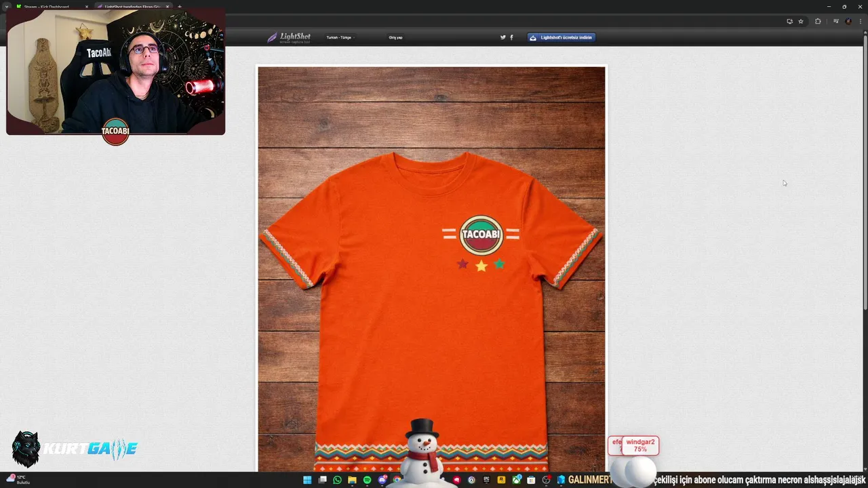Open the Chrome three-dot menu
868x488 pixels.
861,21
